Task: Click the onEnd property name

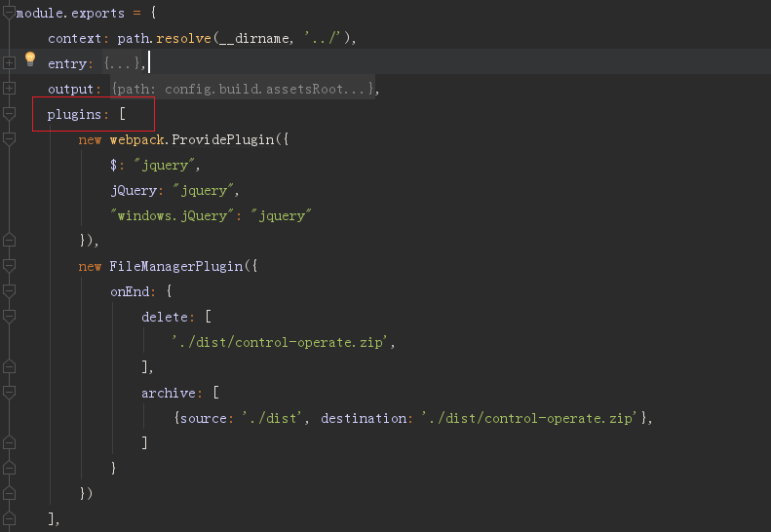Action: click(130, 291)
